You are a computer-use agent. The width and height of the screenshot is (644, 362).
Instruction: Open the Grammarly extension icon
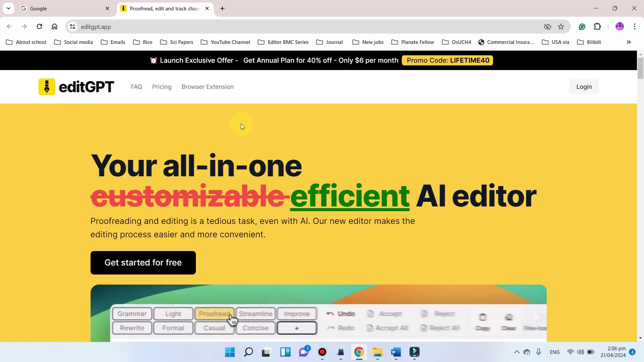(x=582, y=26)
